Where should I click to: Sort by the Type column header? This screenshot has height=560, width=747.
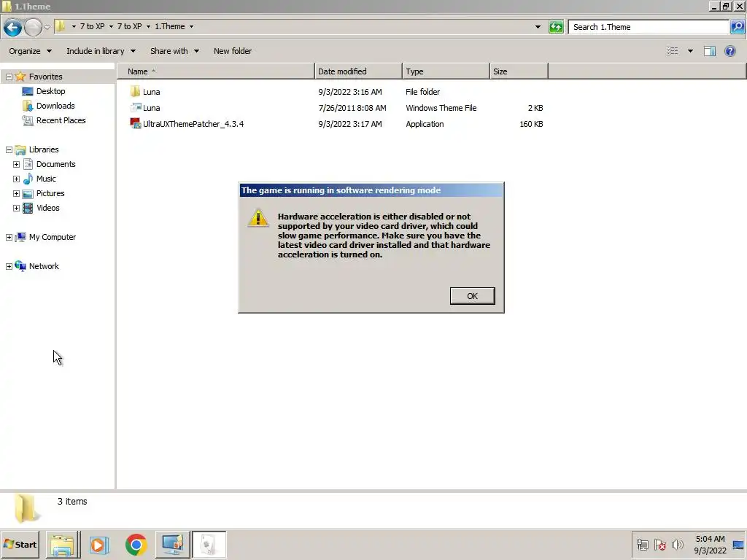[446, 71]
